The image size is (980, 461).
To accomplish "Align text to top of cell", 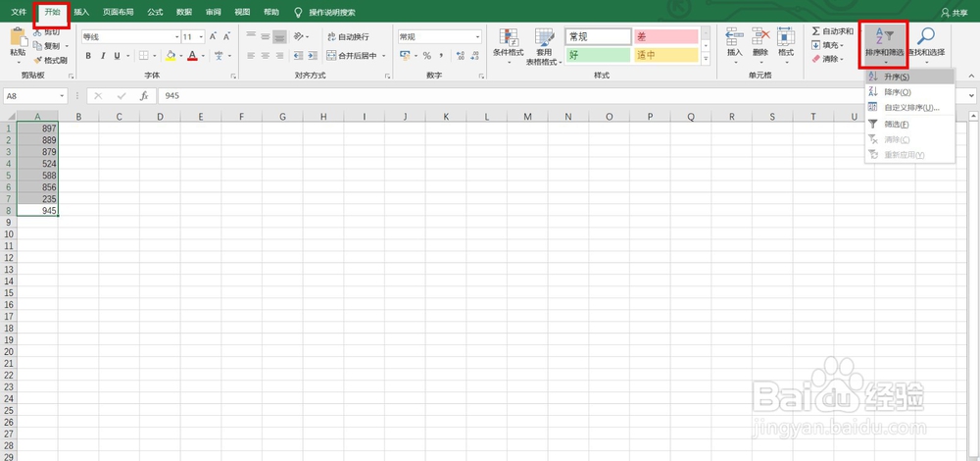I will pyautogui.click(x=251, y=37).
